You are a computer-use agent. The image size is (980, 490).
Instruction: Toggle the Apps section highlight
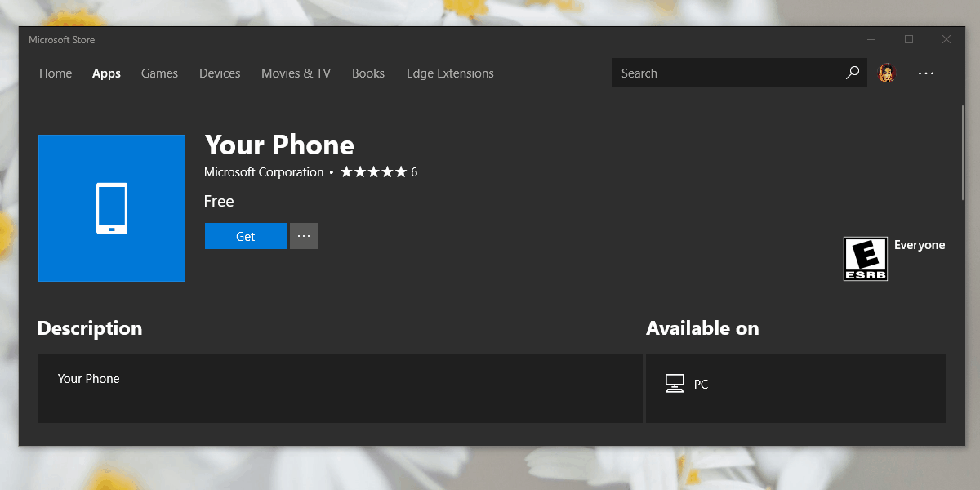pyautogui.click(x=106, y=73)
